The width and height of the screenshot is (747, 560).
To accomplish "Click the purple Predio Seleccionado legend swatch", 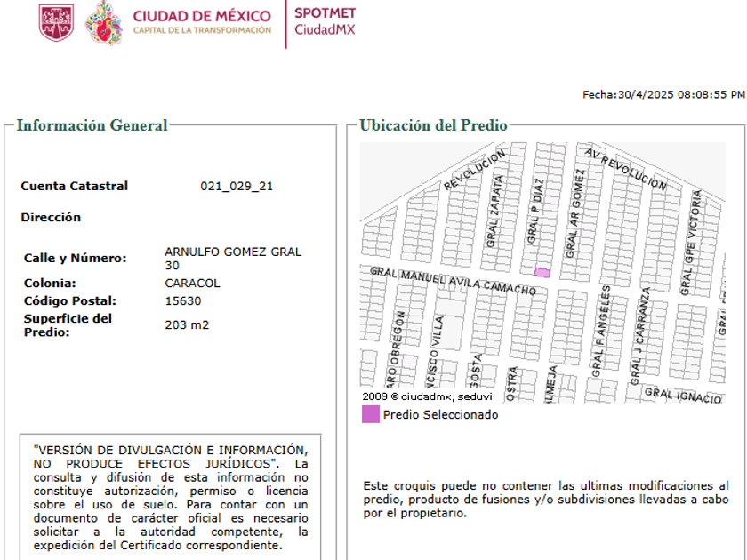I will pos(371,414).
